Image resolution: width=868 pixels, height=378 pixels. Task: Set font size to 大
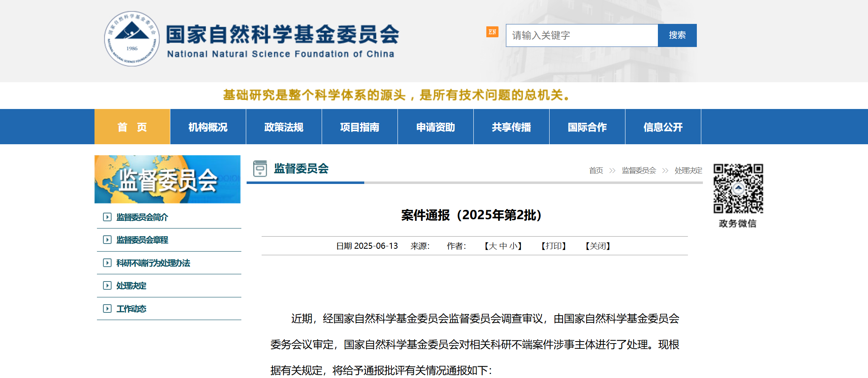pyautogui.click(x=493, y=246)
